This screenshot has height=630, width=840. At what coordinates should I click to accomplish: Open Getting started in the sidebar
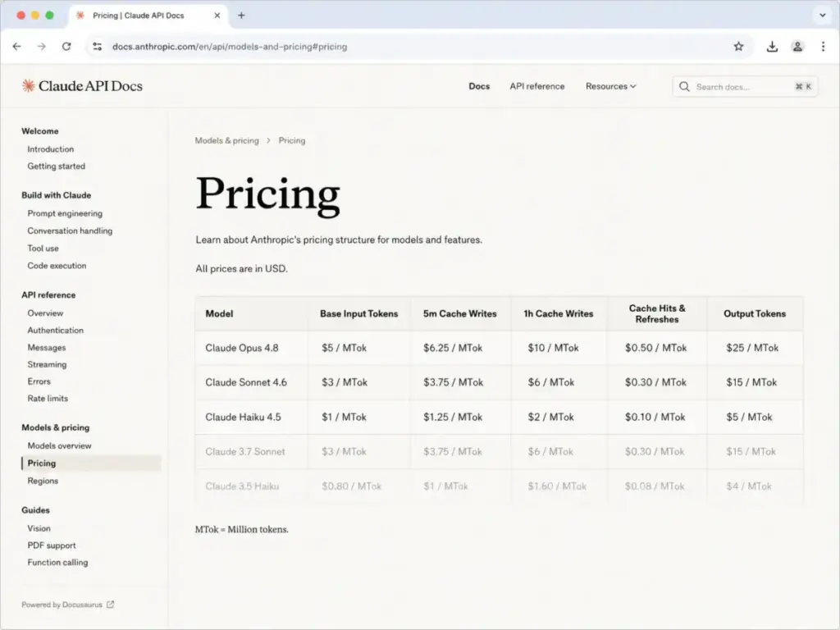[x=57, y=166]
